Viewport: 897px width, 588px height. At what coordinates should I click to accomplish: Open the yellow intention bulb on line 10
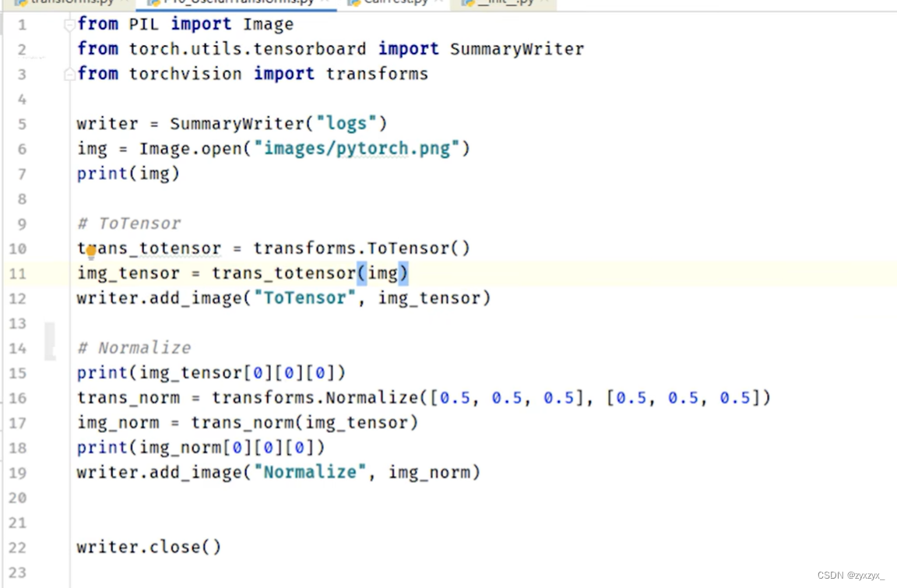90,251
